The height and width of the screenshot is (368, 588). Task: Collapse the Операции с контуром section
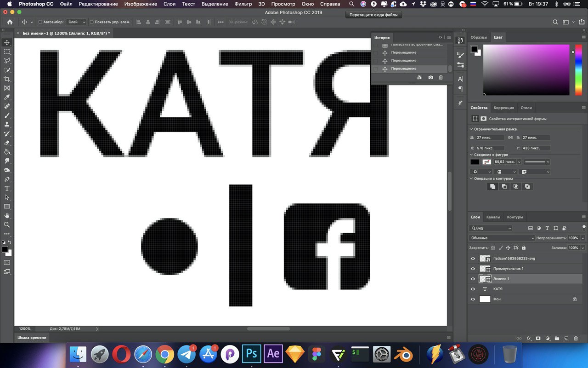(x=471, y=178)
